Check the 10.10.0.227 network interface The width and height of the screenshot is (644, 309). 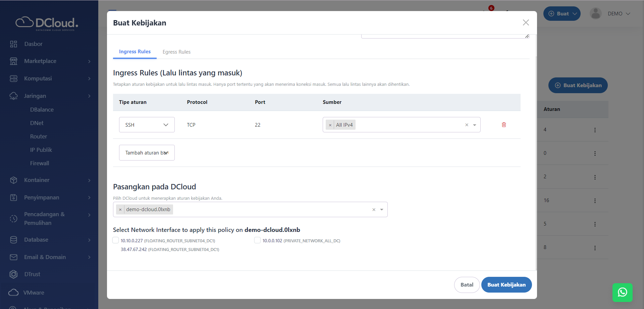(x=116, y=240)
